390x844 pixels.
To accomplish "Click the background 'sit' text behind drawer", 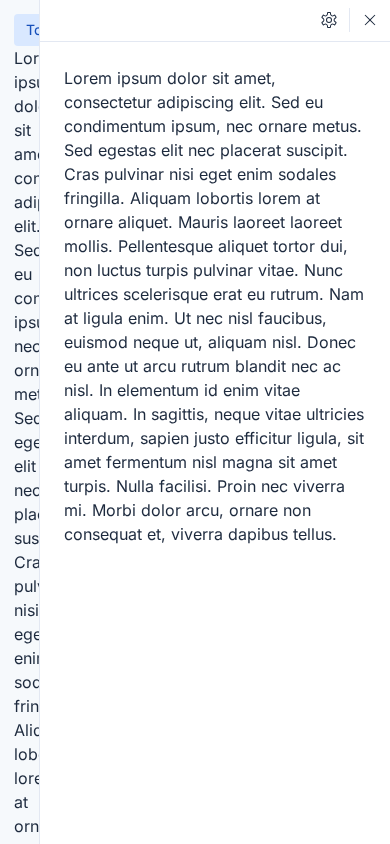I will tap(23, 131).
